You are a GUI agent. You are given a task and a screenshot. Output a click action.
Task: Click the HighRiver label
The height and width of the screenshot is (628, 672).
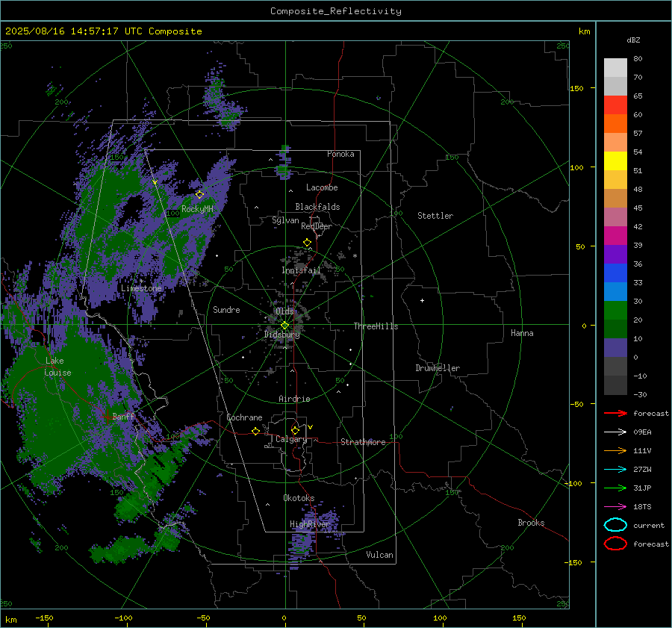[309, 524]
